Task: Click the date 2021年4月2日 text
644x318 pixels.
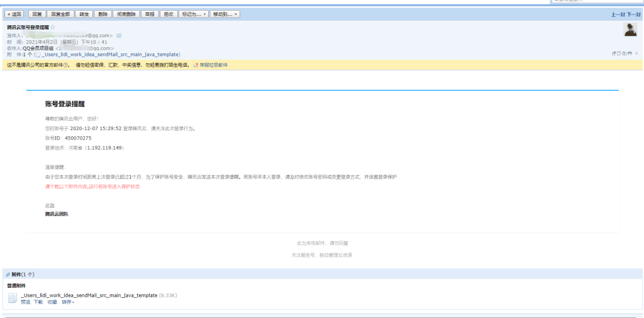Action: click(42, 42)
